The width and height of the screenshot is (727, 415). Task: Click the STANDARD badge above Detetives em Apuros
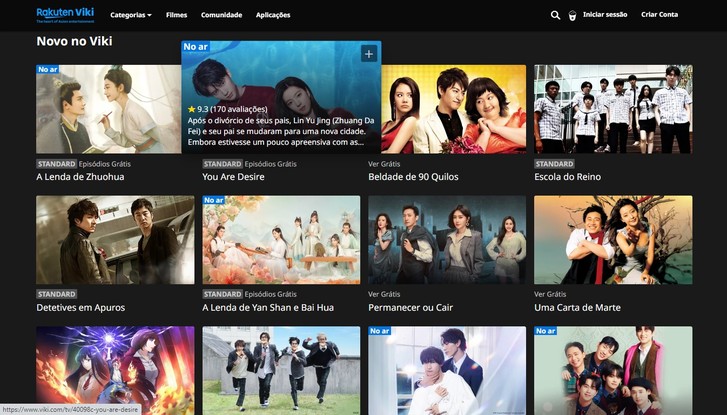[x=57, y=294]
